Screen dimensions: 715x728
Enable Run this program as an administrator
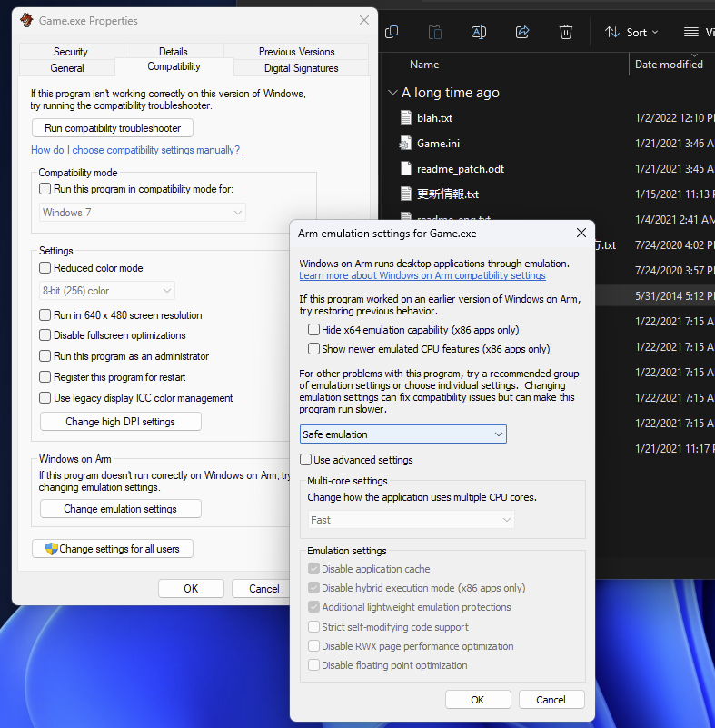pyautogui.click(x=45, y=355)
